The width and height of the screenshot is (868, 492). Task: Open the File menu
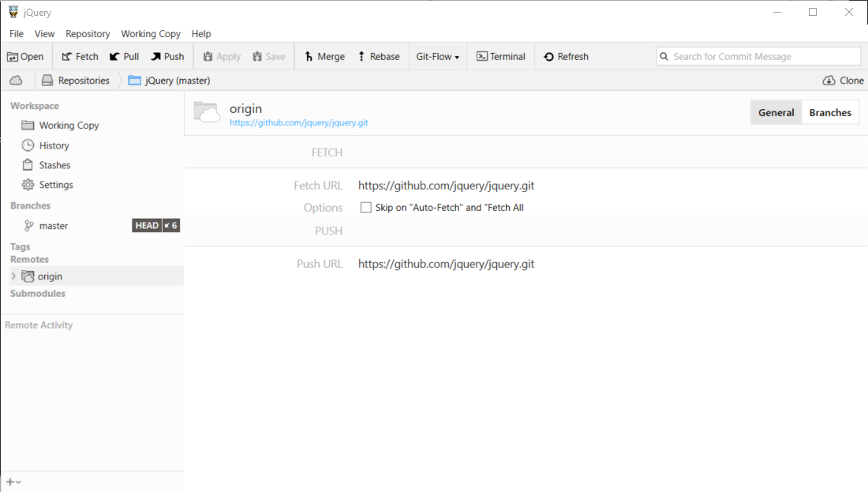click(x=17, y=34)
